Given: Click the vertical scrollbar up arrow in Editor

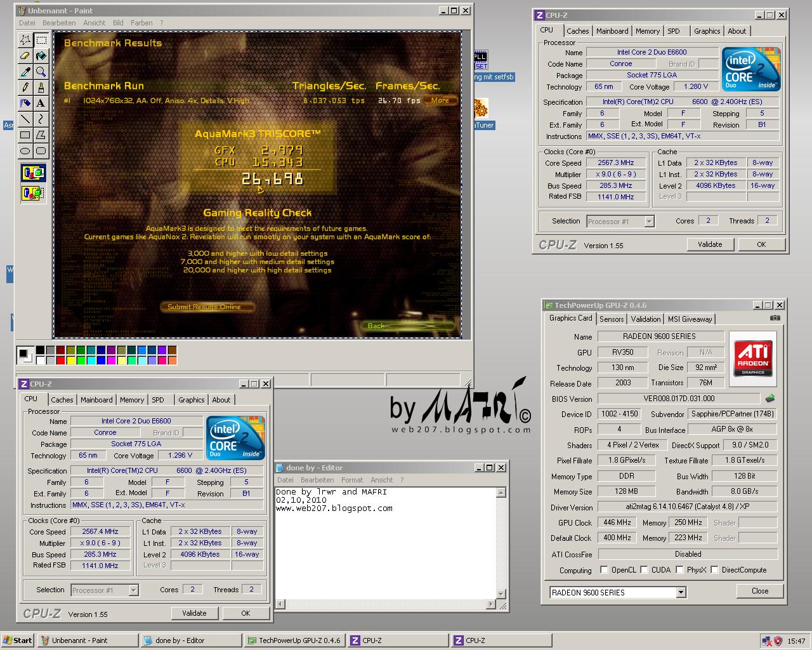Looking at the screenshot, I should click(x=501, y=493).
